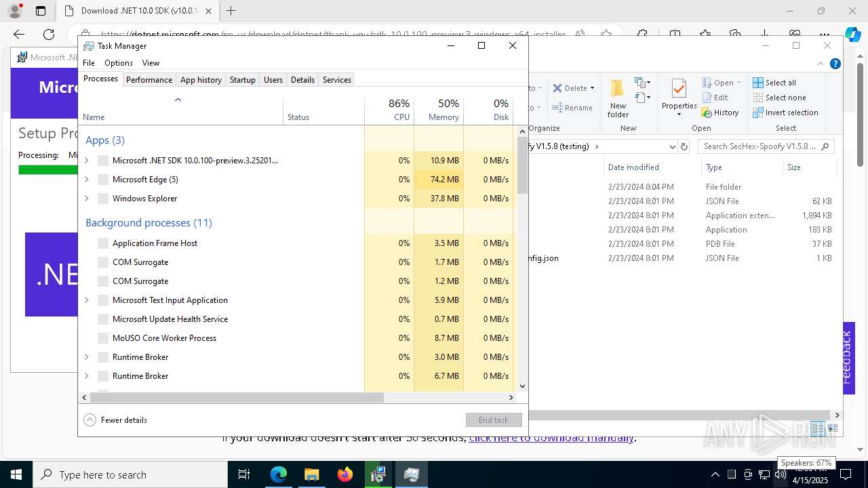Switch to the Services tab
868x488 pixels.
click(x=337, y=80)
